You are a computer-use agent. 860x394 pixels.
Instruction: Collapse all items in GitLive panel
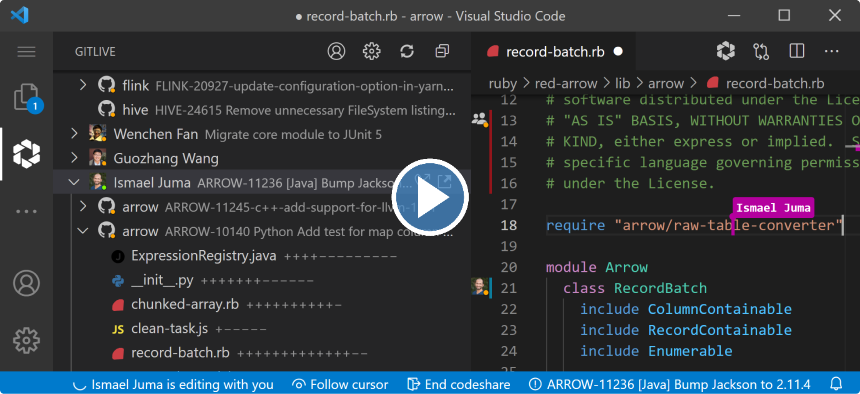(442, 51)
